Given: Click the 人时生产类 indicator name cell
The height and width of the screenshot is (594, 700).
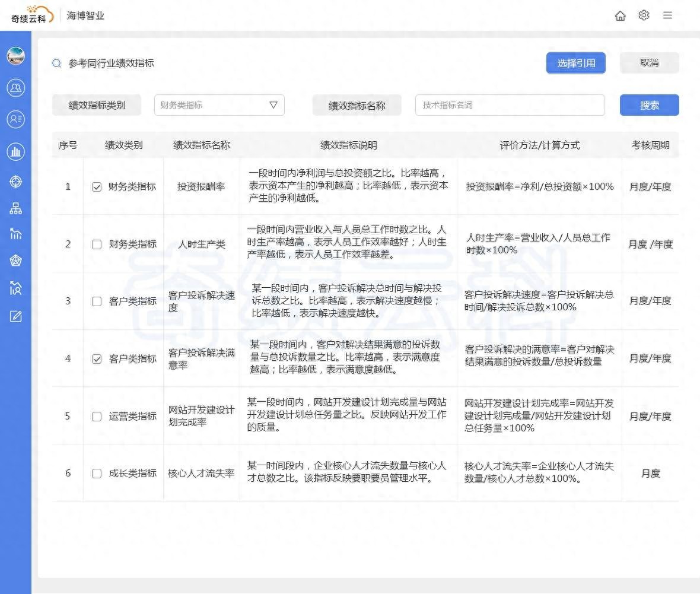Looking at the screenshot, I should point(202,244).
